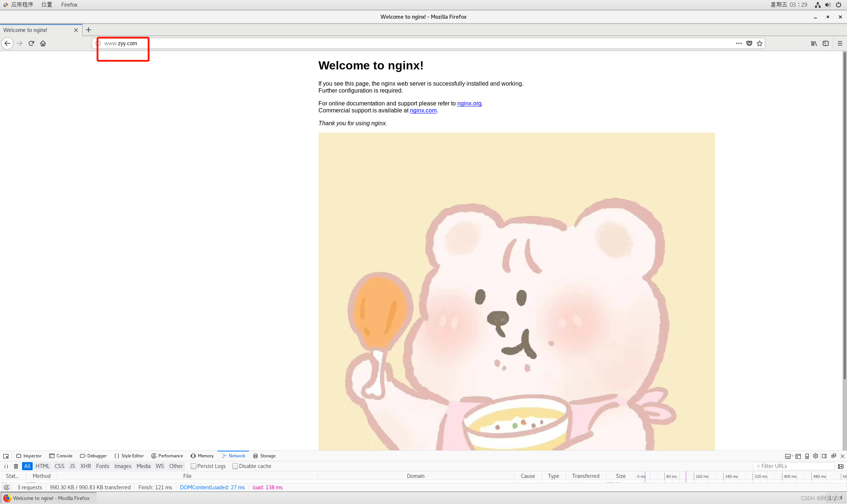The width and height of the screenshot is (847, 504).
Task: Close the developer tools panel
Action: coord(843,456)
